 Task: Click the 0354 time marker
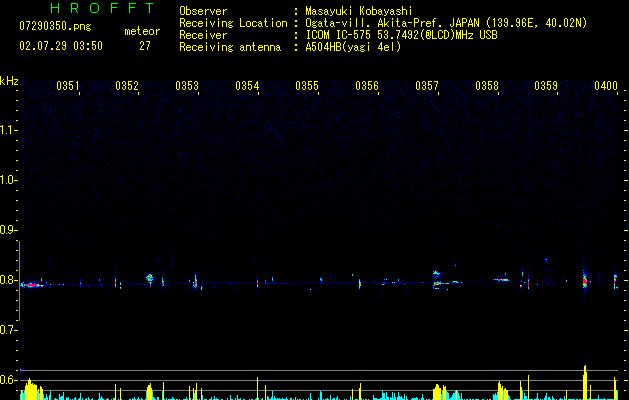(247, 86)
